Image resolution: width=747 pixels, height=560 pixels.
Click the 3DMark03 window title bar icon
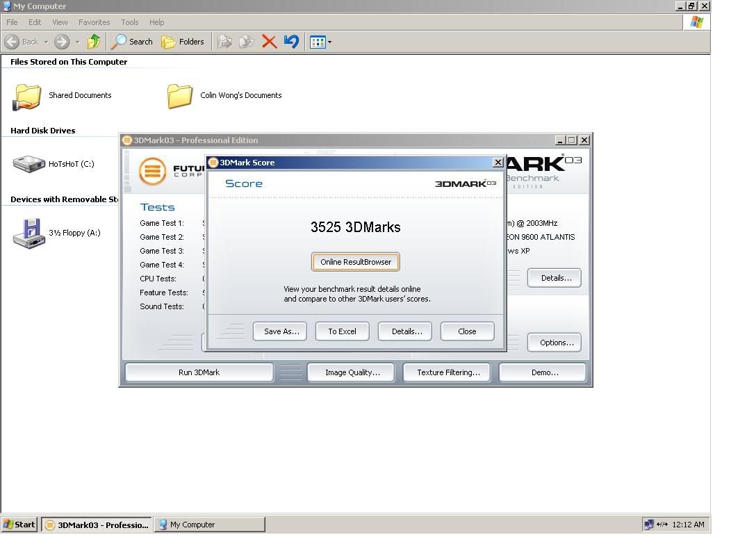point(126,140)
